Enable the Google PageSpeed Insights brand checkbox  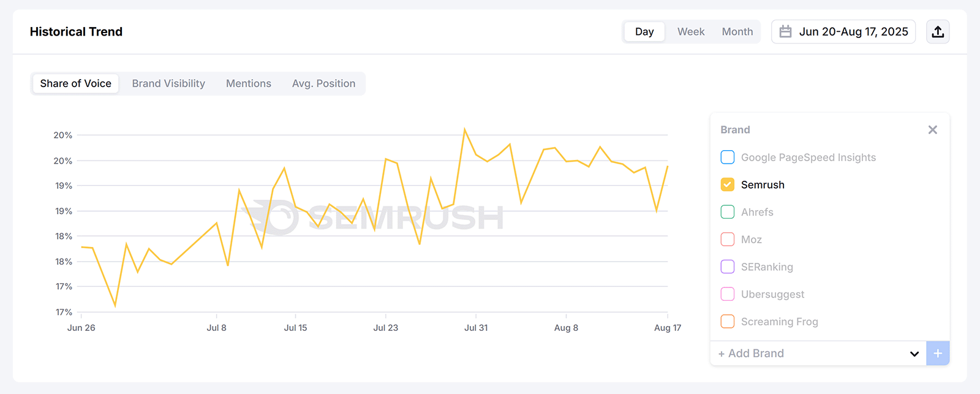727,157
